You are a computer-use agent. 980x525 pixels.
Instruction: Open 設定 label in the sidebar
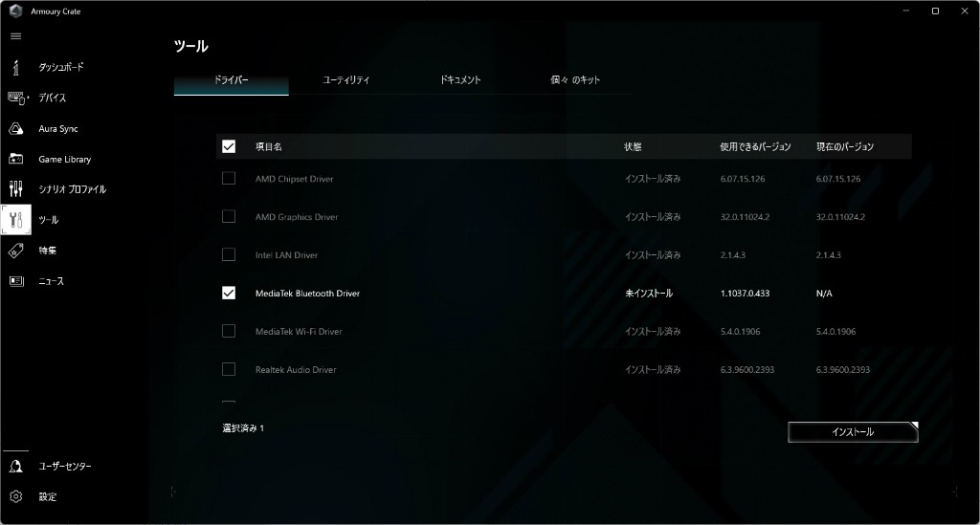[x=48, y=497]
